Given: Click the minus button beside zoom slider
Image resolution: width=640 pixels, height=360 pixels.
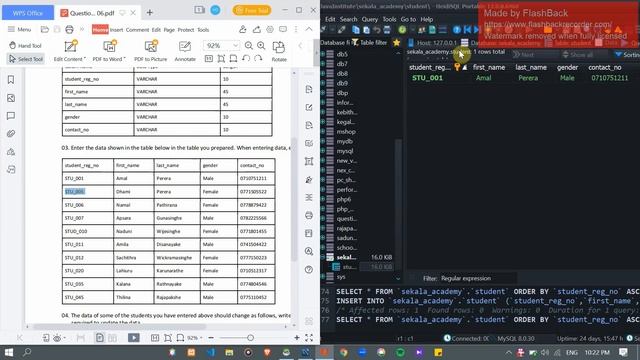Looking at the screenshot, I should click(211, 338).
